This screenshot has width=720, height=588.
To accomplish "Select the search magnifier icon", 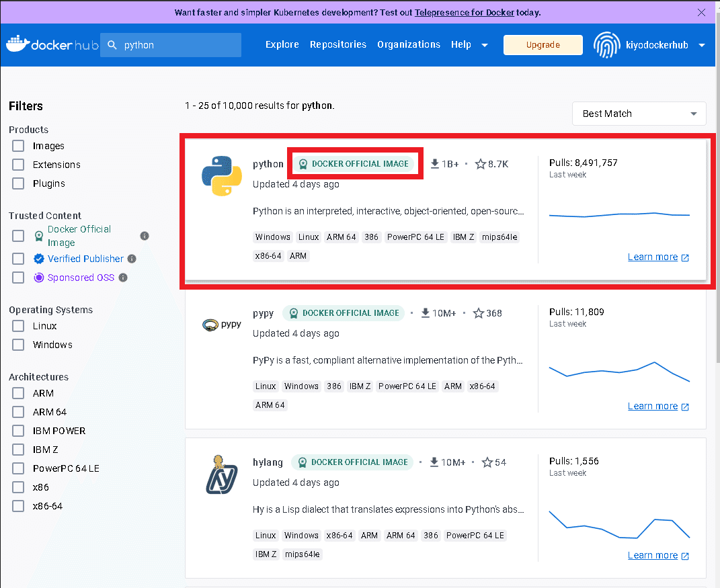I will [112, 45].
